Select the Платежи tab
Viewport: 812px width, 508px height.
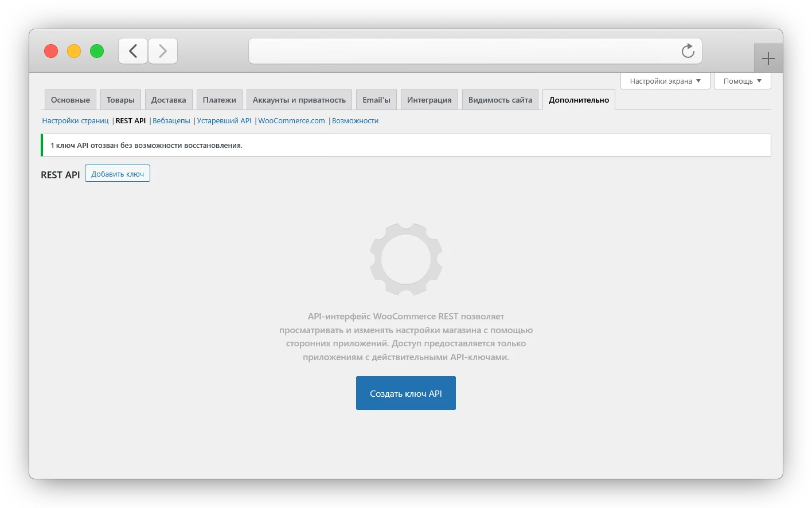tap(220, 100)
